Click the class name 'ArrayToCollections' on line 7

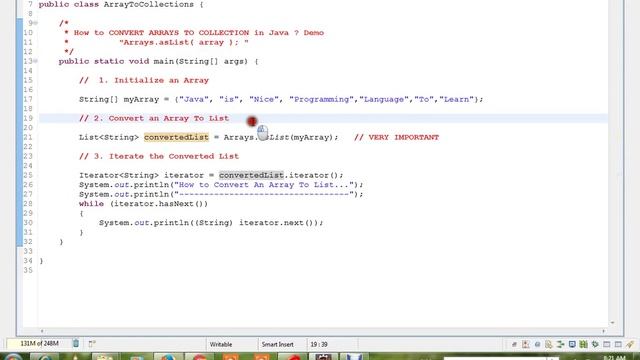click(x=149, y=4)
